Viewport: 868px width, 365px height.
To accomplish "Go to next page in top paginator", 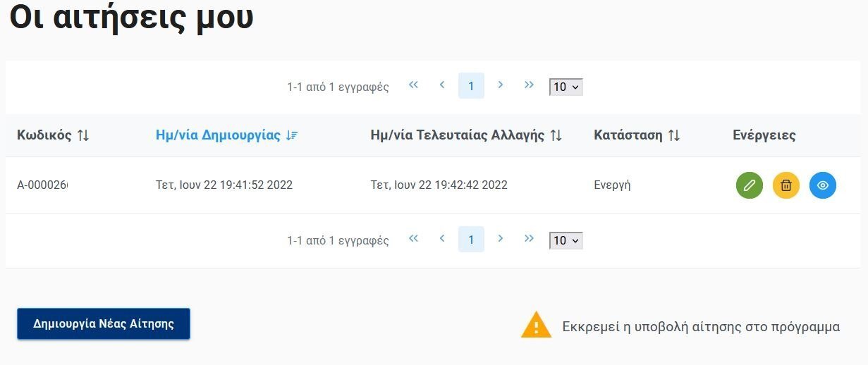I will click(500, 85).
